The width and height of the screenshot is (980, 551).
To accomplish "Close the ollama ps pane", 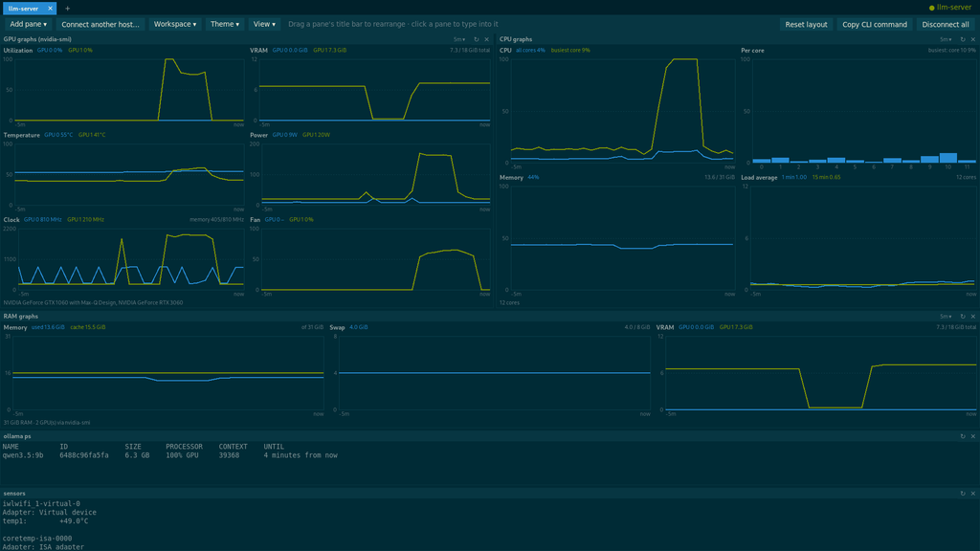I will [973, 436].
